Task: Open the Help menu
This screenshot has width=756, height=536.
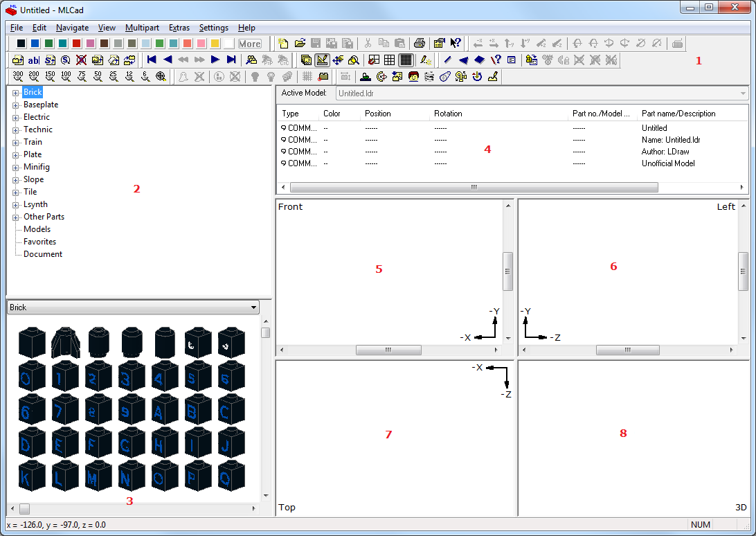Action: click(246, 28)
